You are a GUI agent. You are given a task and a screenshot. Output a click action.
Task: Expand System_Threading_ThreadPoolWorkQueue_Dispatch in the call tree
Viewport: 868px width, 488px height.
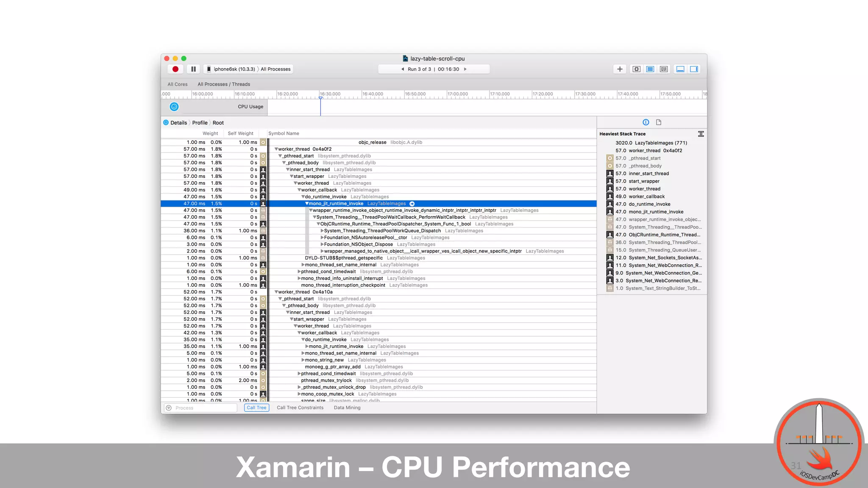point(322,231)
